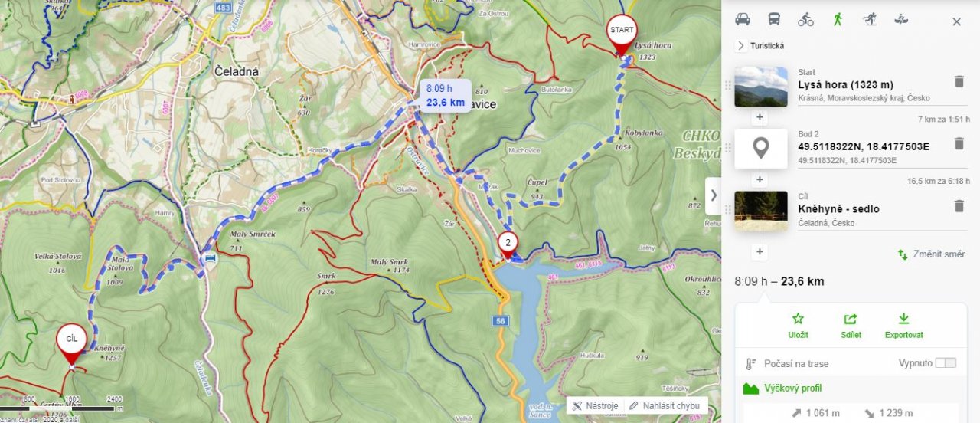Select the boat paddling mode icon
Image resolution: width=980 pixels, height=423 pixels.
(x=902, y=20)
